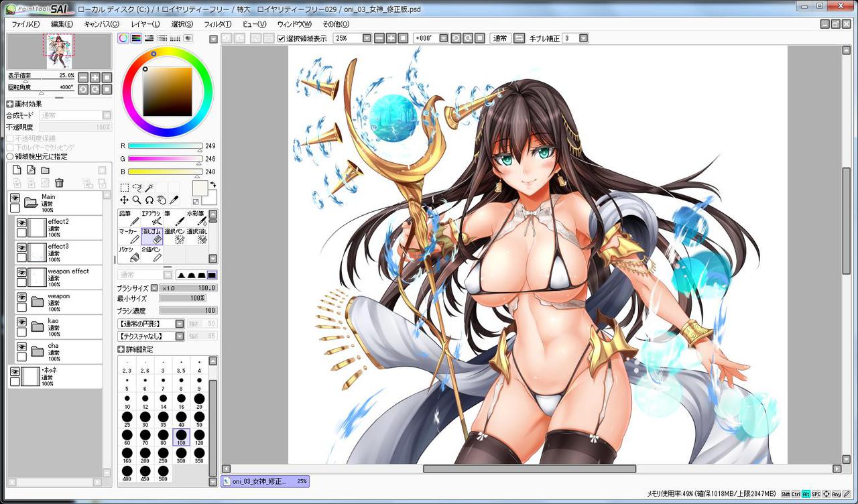Select the マーカー marker tool
Screen dimensions: 858x504
click(x=129, y=236)
